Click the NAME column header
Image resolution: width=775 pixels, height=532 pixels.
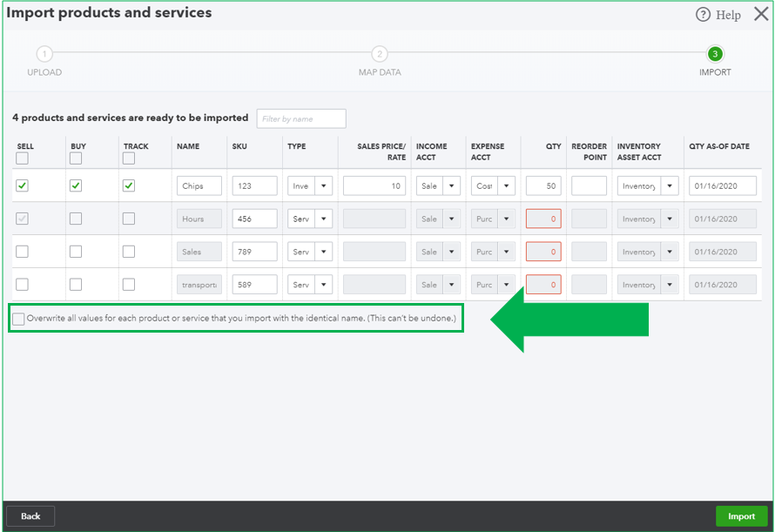point(188,146)
